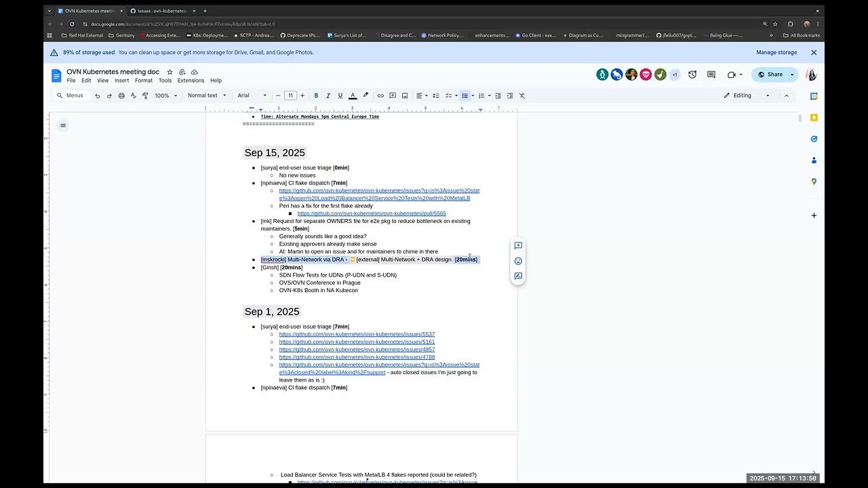Toggle Italic formatting

click(x=328, y=96)
